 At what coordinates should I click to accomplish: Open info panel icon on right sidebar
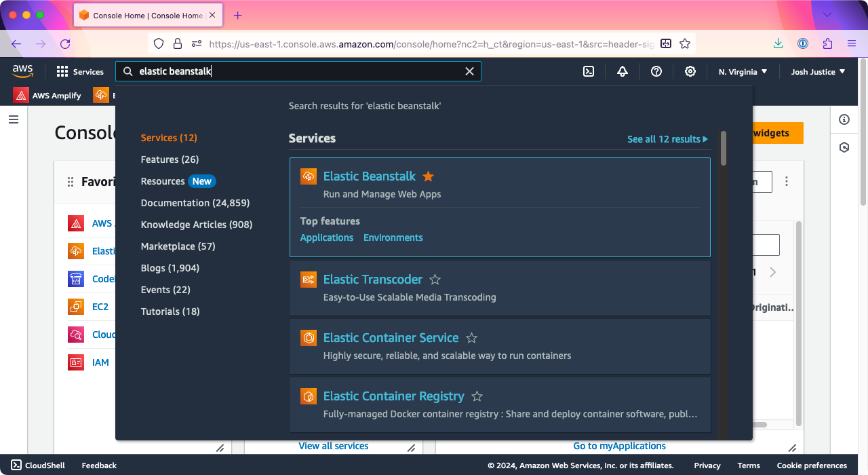[x=844, y=119]
